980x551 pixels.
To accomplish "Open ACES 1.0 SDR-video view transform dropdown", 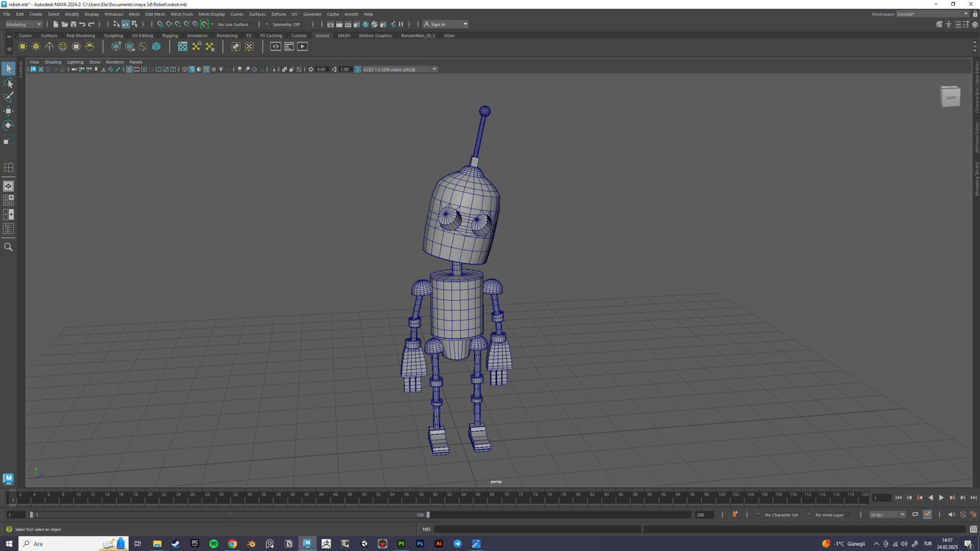I will tap(399, 70).
